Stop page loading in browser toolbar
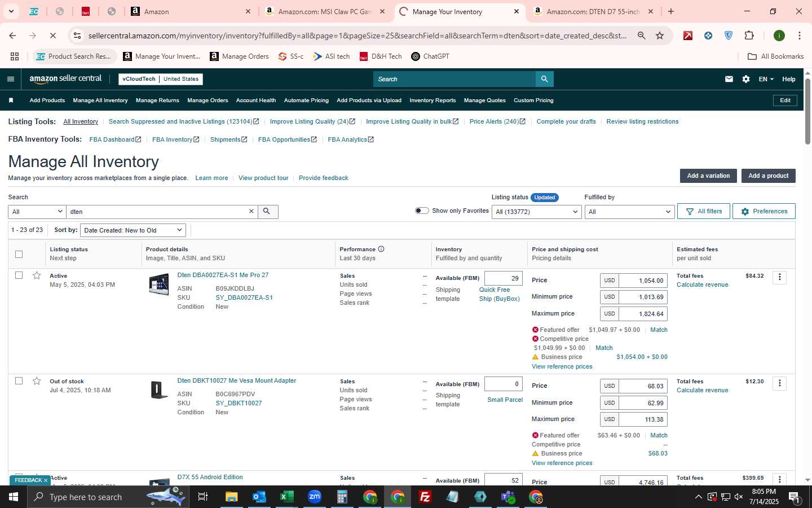The height and width of the screenshot is (508, 812). click(x=52, y=36)
